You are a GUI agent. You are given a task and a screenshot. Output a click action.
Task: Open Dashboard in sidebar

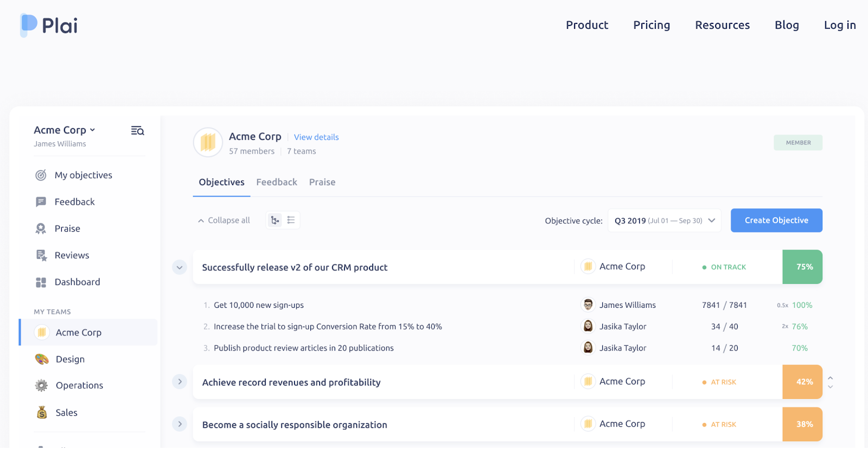click(77, 282)
